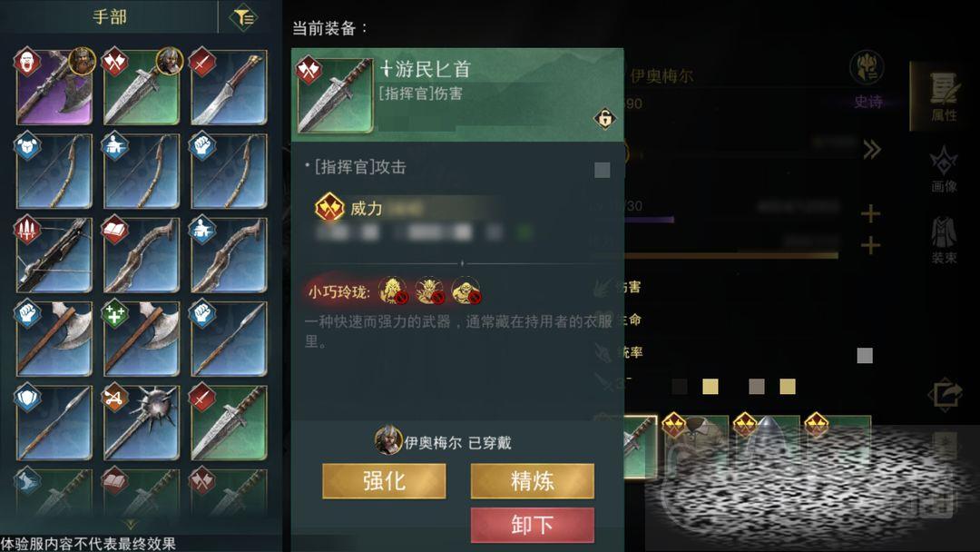Screen dimensions: 980x552
Task: Switch to the 画像 portrait tab
Action: tap(944, 169)
